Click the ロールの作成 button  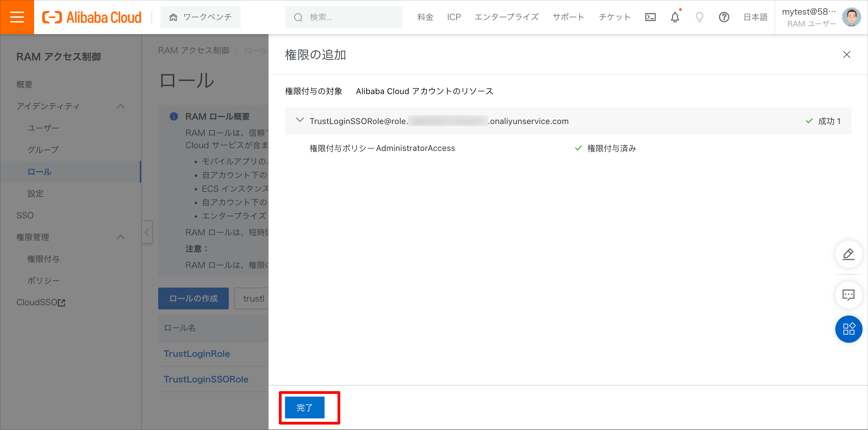tap(193, 298)
